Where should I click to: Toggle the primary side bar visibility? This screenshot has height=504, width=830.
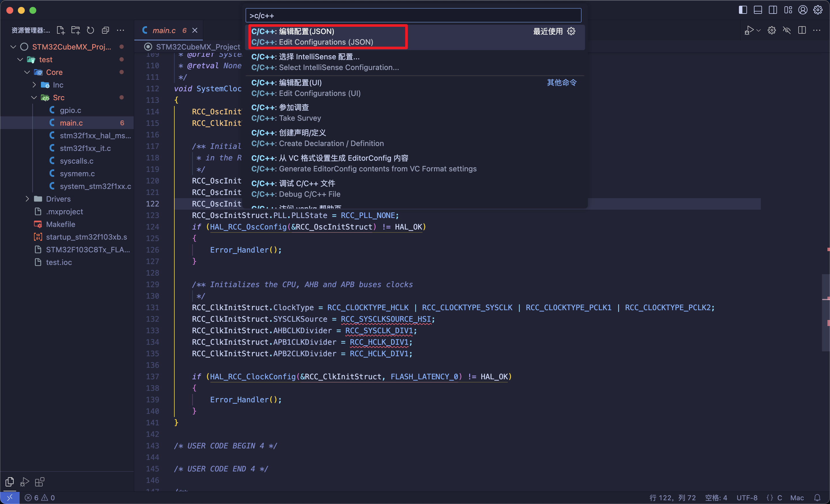point(742,10)
